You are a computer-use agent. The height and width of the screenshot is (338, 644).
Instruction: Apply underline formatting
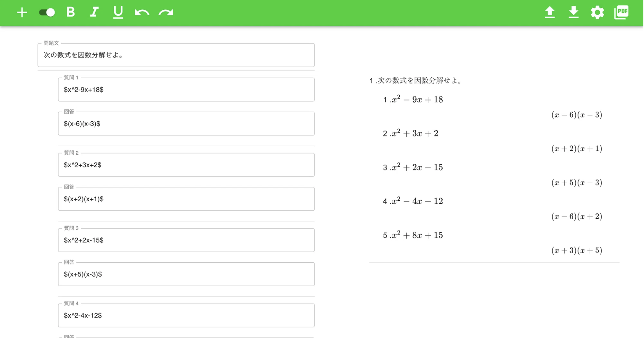coord(118,12)
